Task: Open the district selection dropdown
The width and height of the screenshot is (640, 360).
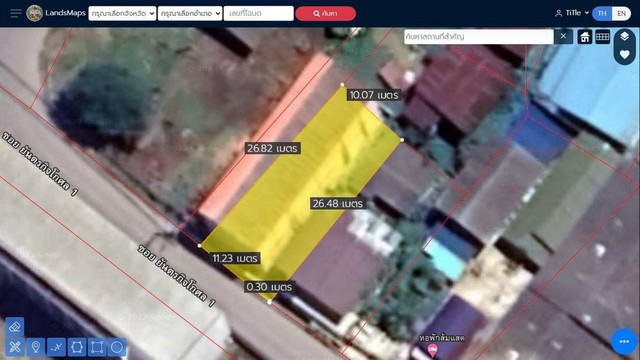Action: coord(190,13)
